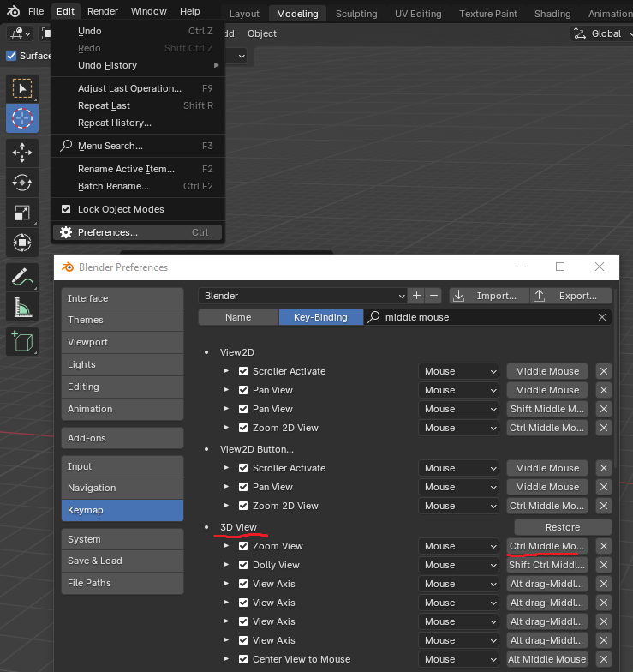Click the Import... keymap button
The image size is (633, 672).
(489, 296)
